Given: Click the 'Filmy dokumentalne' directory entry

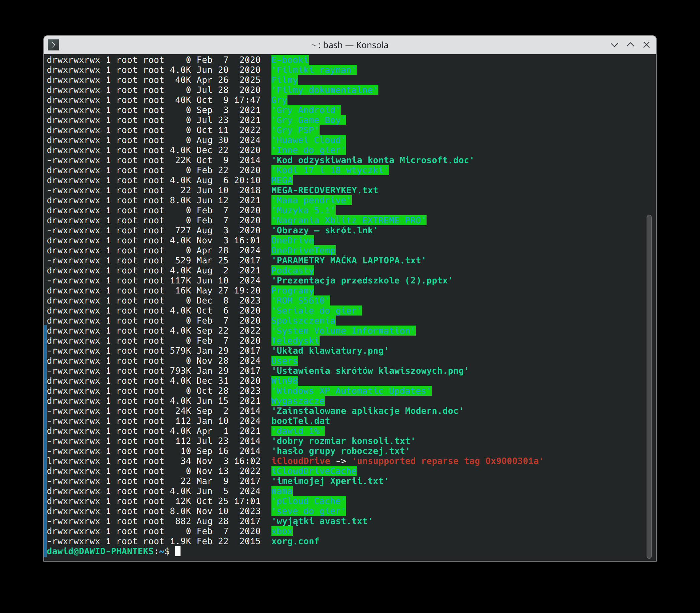Looking at the screenshot, I should 324,90.
